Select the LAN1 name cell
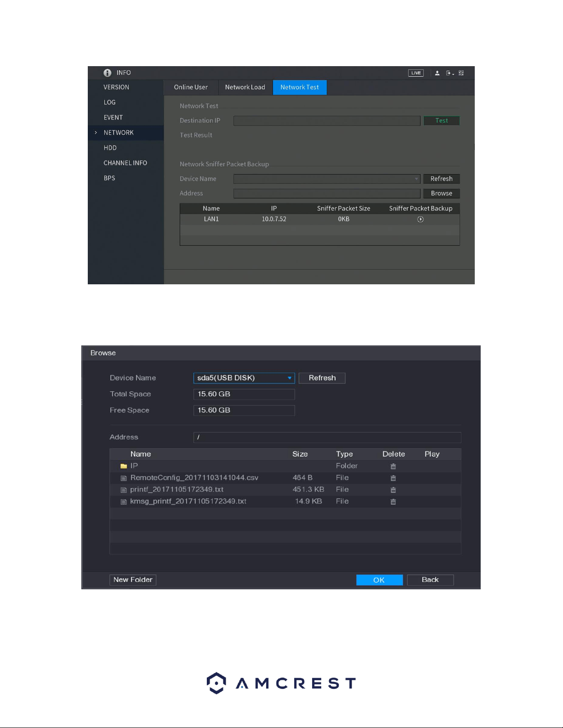 [211, 219]
